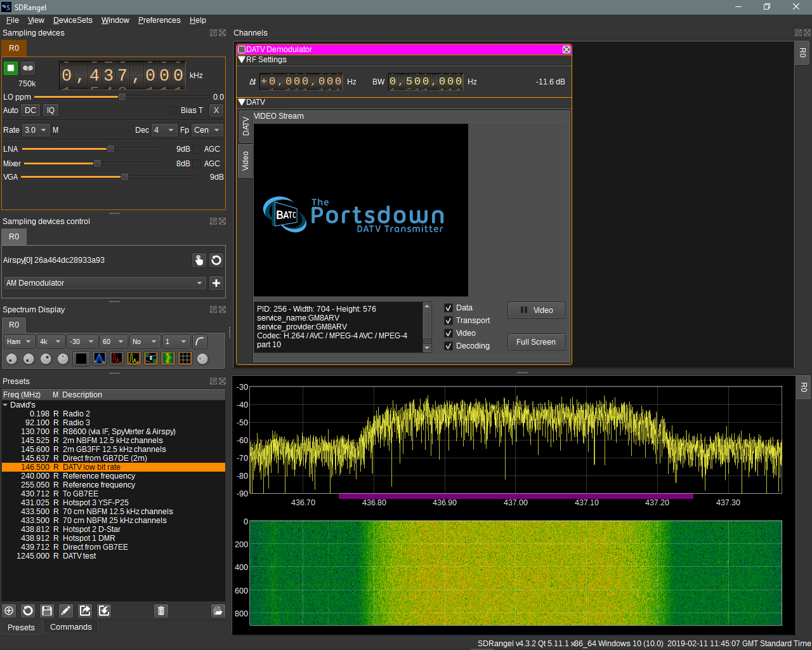Click the hand channel selection icon
This screenshot has width=812, height=650.
pyautogui.click(x=199, y=260)
